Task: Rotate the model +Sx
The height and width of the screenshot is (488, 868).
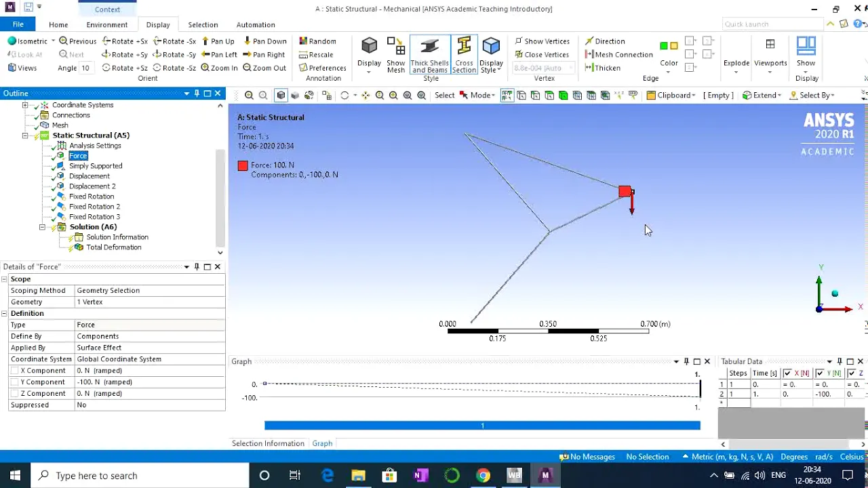Action: [x=125, y=41]
